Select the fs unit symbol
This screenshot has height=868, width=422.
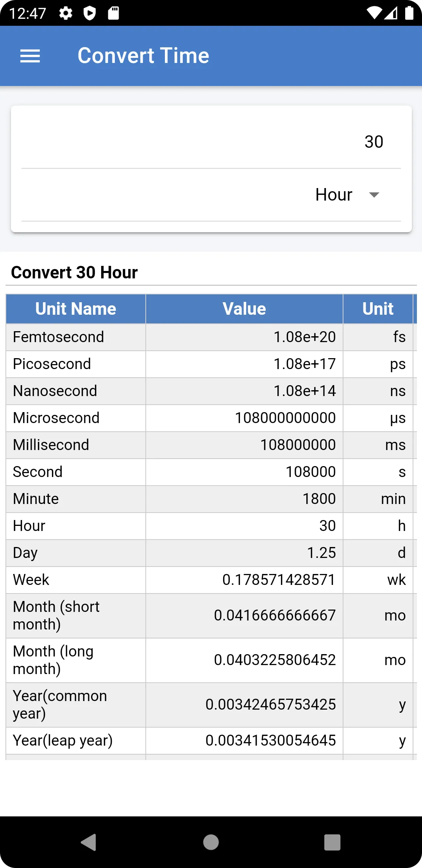tap(399, 337)
